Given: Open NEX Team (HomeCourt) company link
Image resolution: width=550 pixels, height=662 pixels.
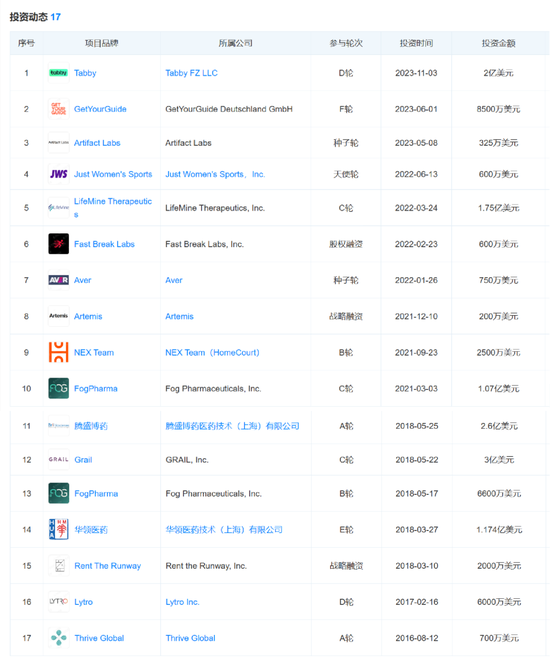Looking at the screenshot, I should [x=212, y=352].
